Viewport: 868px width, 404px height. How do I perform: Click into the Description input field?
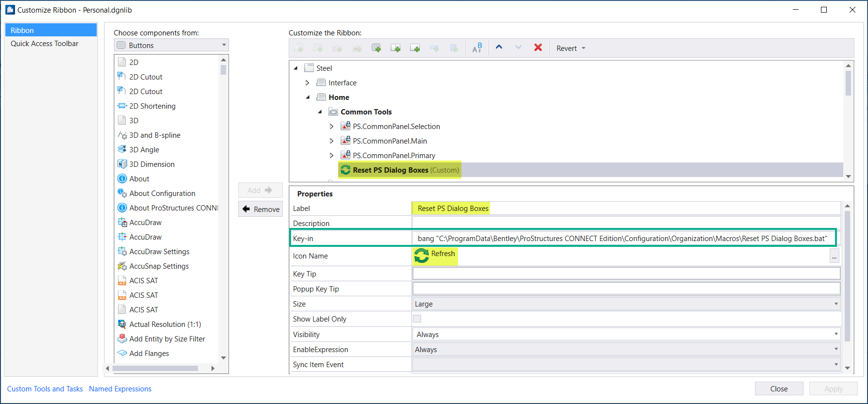pyautogui.click(x=626, y=223)
